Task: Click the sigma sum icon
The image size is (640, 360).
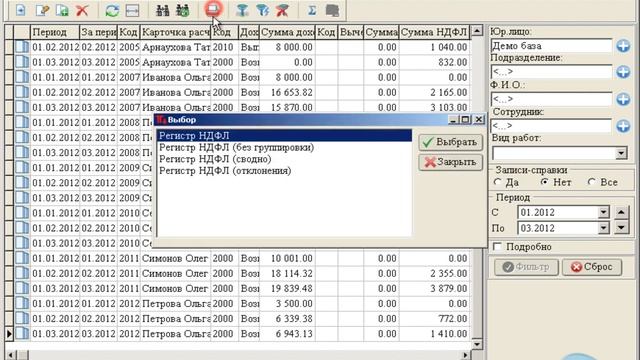Action: click(x=312, y=10)
